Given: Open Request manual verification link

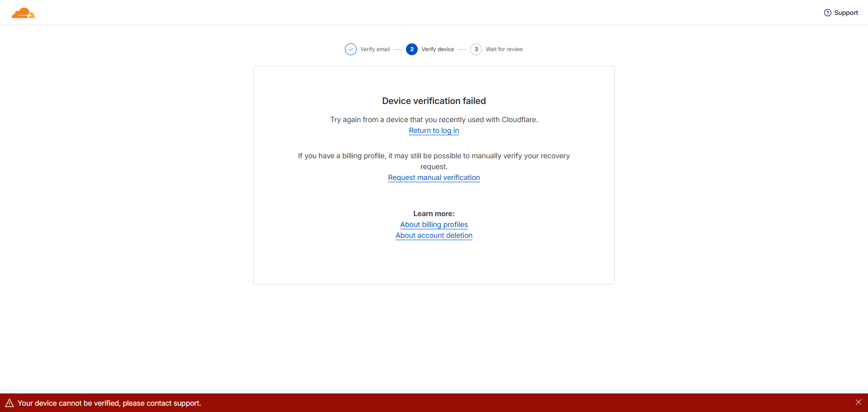Looking at the screenshot, I should click(434, 178).
